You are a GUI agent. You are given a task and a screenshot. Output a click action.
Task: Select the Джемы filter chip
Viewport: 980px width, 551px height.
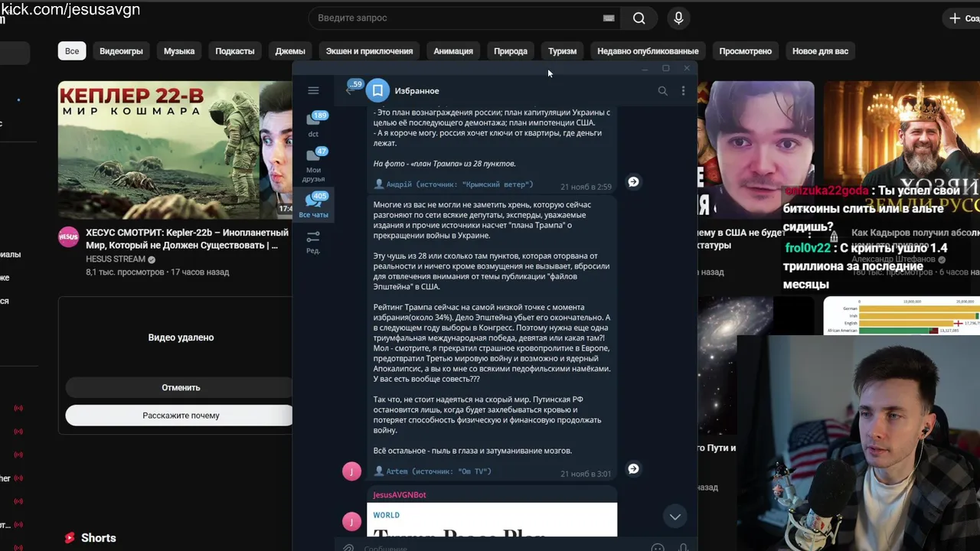290,51
